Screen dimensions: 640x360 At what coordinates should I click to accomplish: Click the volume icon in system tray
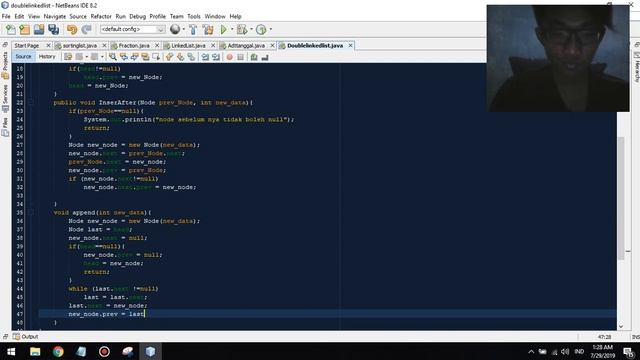(565, 351)
